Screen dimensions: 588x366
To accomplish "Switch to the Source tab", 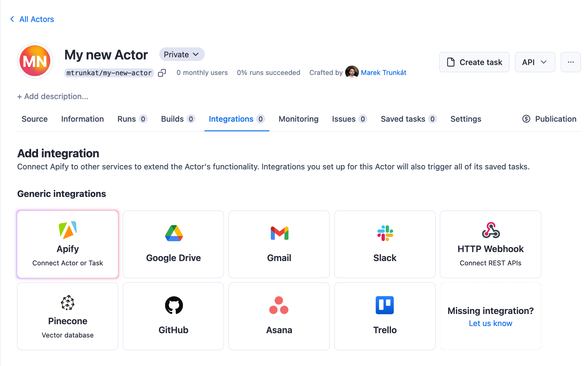I will coord(34,119).
